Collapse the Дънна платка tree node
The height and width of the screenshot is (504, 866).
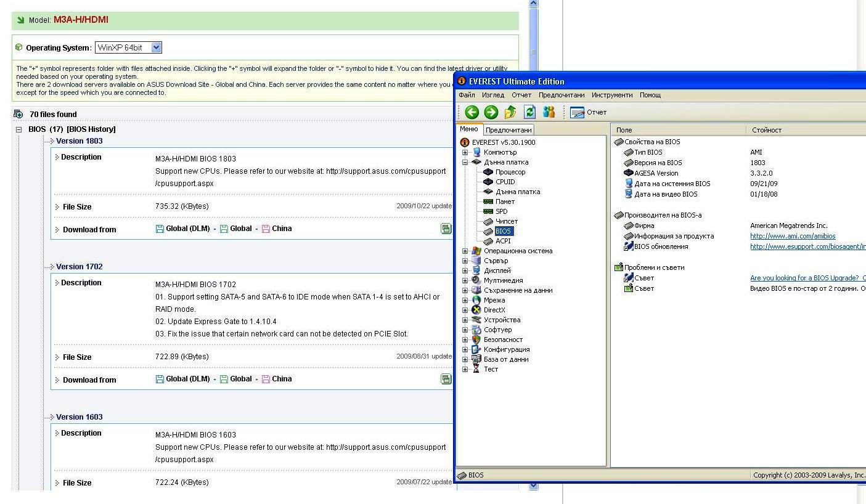point(465,162)
